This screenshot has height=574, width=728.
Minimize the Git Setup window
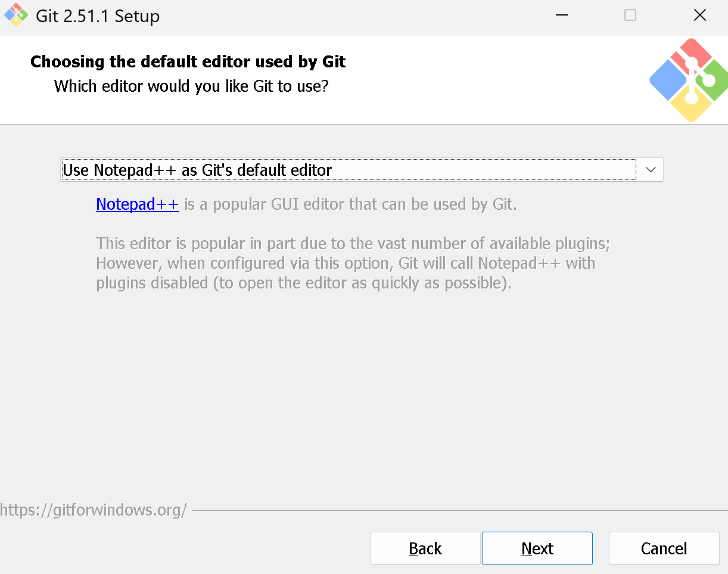[x=561, y=15]
